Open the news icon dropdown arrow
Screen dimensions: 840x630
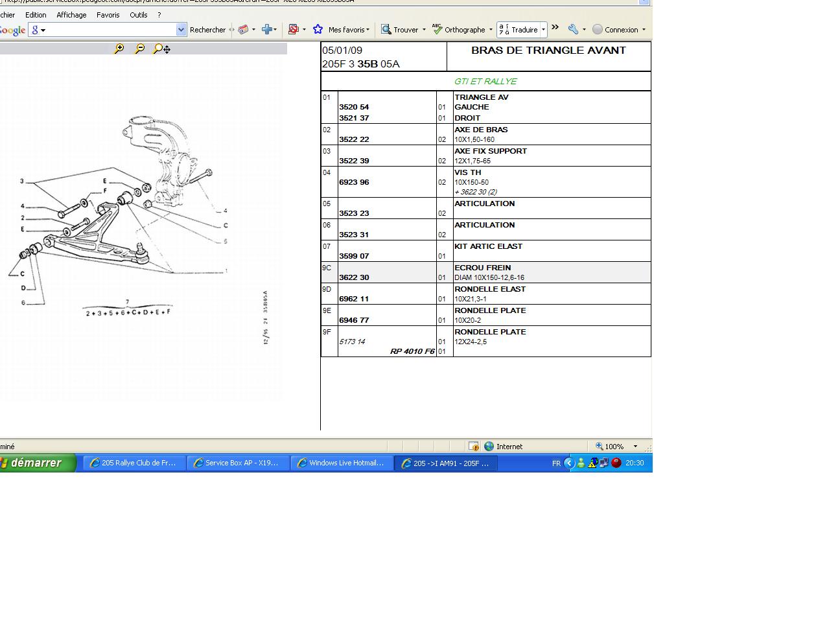coord(253,30)
